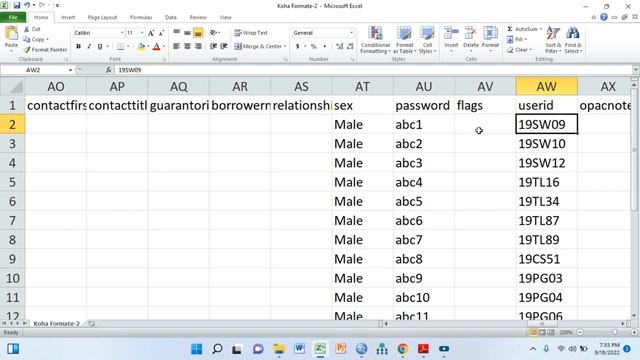
Task: Click the formula bar showing 19SW09
Action: click(x=373, y=70)
